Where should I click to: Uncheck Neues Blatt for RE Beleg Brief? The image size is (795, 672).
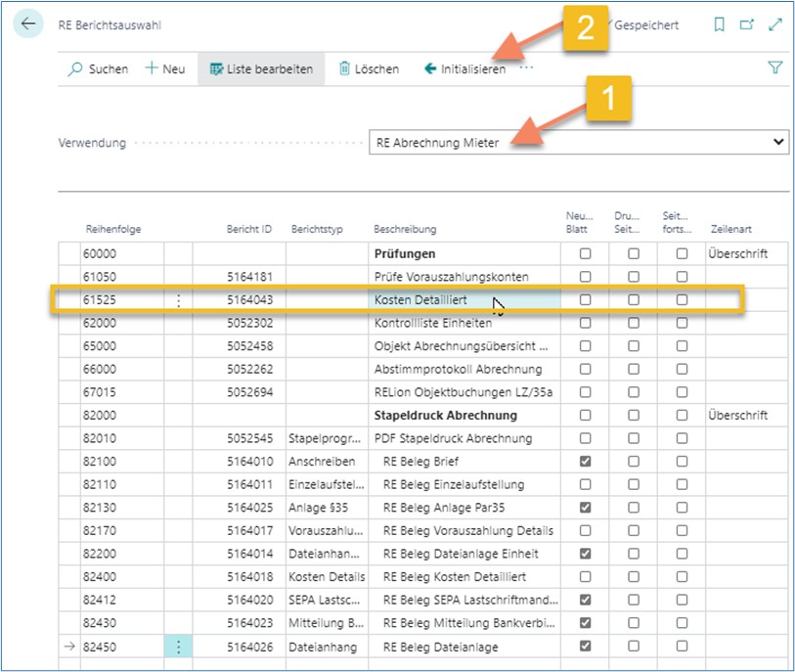tap(585, 462)
